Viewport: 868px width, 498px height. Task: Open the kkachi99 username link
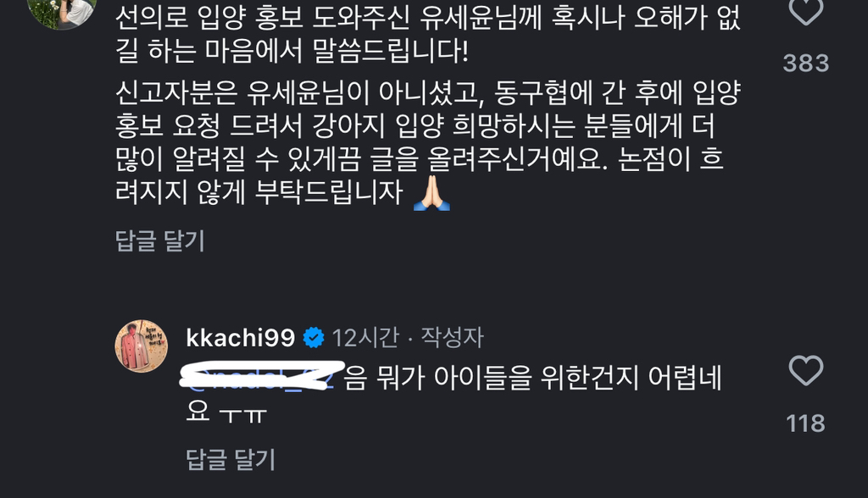(240, 338)
